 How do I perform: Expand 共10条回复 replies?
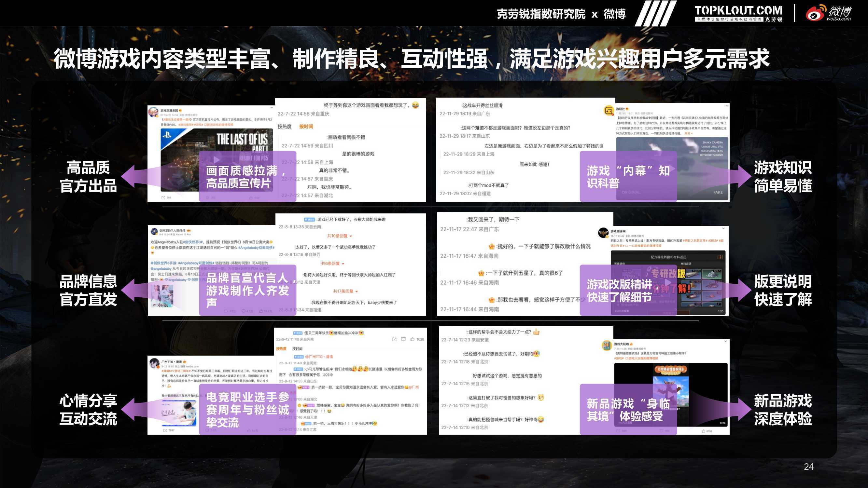point(340,236)
